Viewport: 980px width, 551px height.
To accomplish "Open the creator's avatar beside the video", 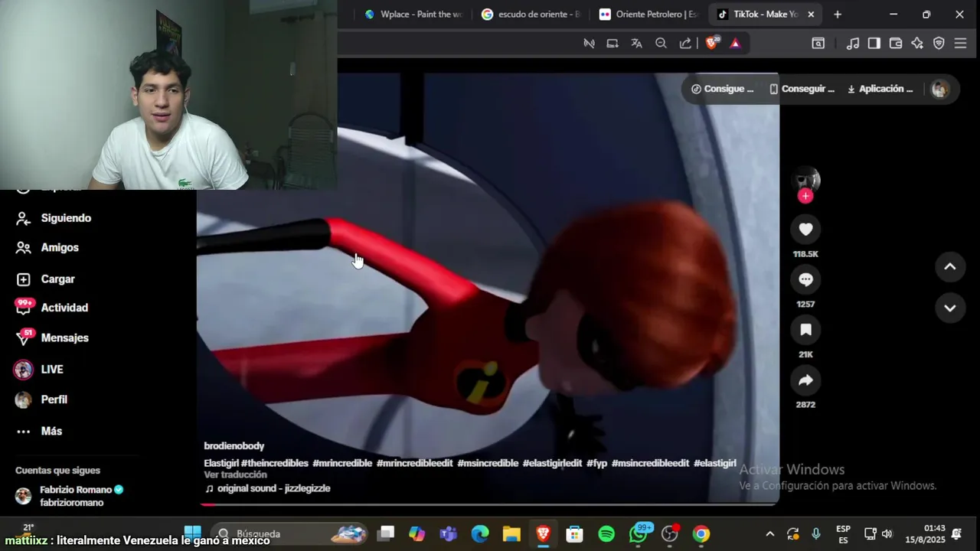I will [x=805, y=180].
